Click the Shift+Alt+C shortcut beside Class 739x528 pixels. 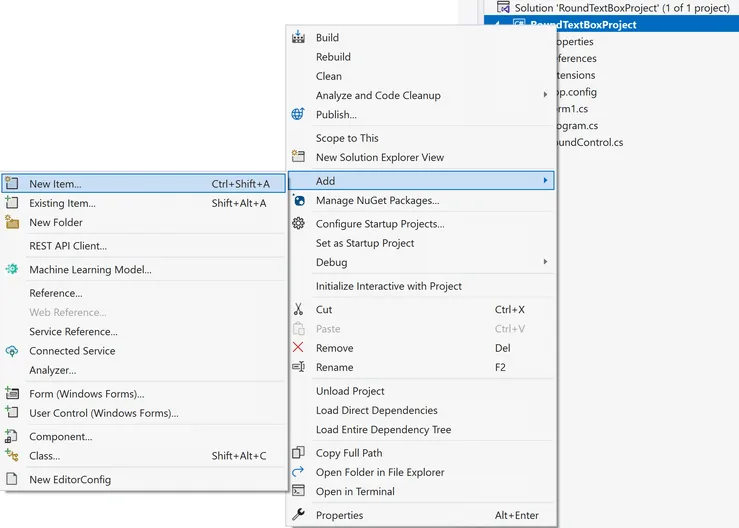point(238,455)
